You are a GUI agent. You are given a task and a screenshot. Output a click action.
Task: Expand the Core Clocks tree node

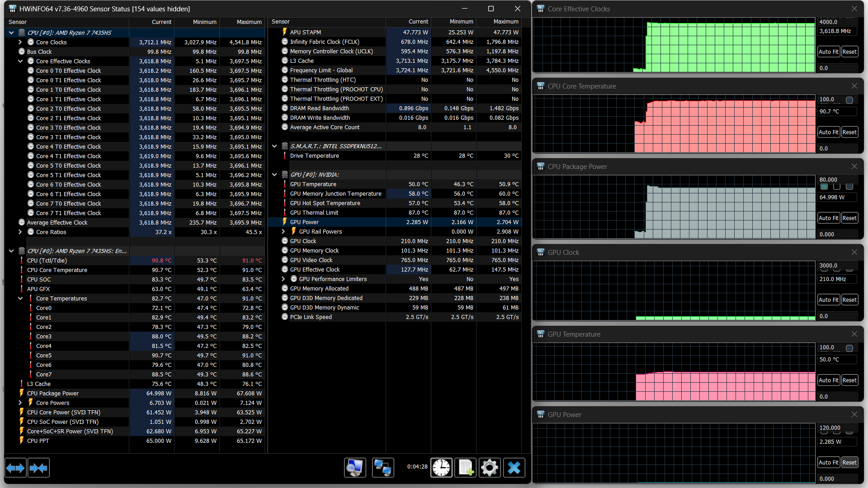click(20, 42)
